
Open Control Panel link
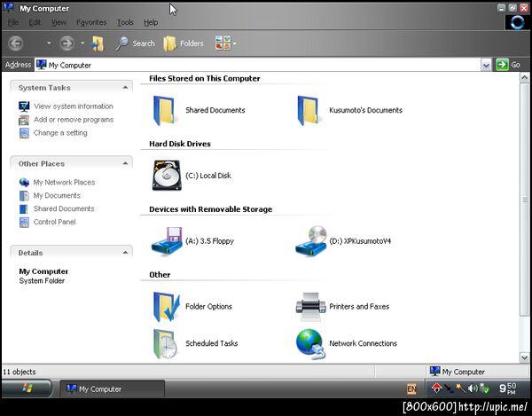pos(55,222)
